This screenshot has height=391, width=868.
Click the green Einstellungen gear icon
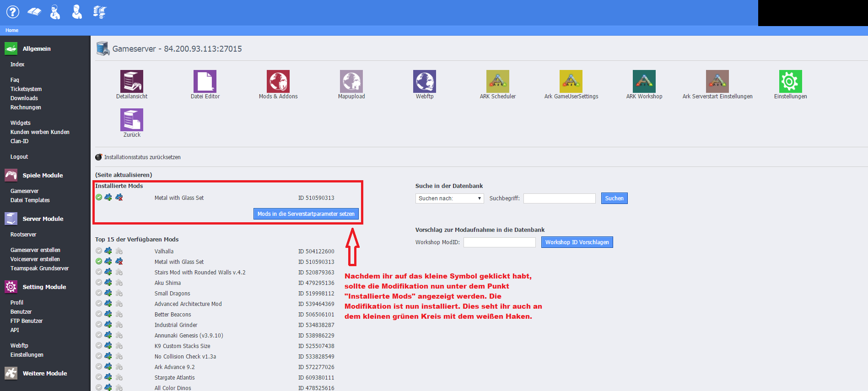pyautogui.click(x=790, y=81)
